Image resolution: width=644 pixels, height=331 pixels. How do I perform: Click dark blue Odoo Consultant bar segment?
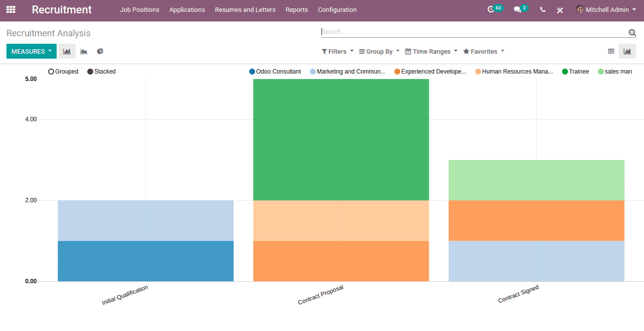pos(146,261)
